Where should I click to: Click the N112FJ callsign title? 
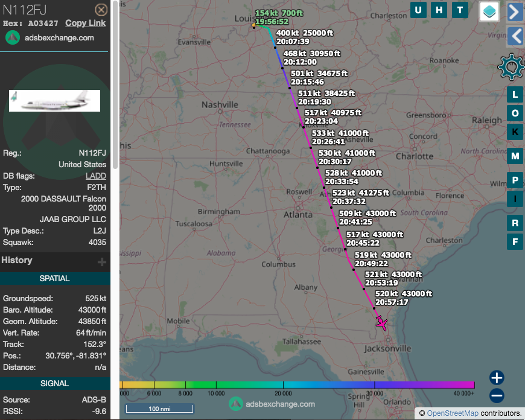coord(25,10)
